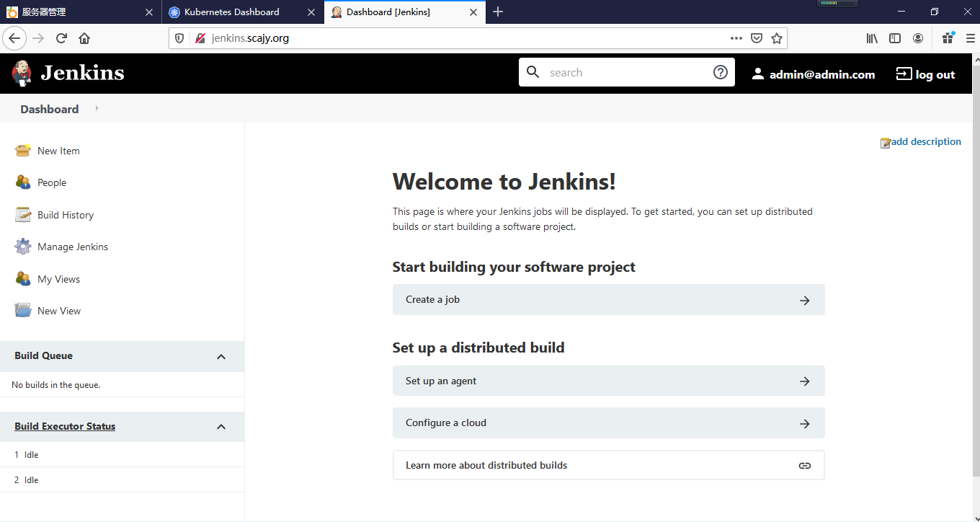Click the user profile silhouette icon
This screenshot has width=980, height=522.
[x=757, y=74]
